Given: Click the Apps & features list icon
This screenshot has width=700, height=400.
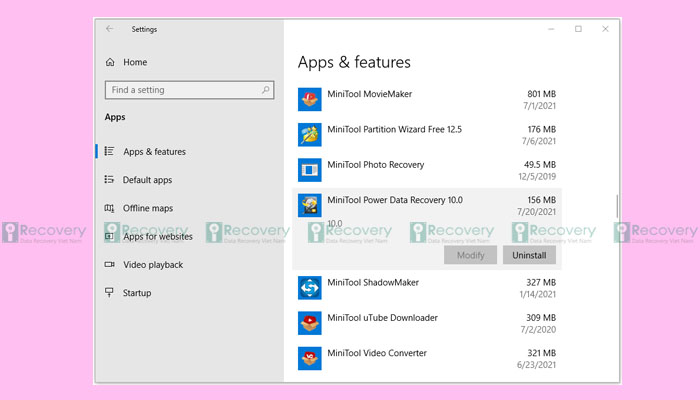Looking at the screenshot, I should pyautogui.click(x=109, y=151).
